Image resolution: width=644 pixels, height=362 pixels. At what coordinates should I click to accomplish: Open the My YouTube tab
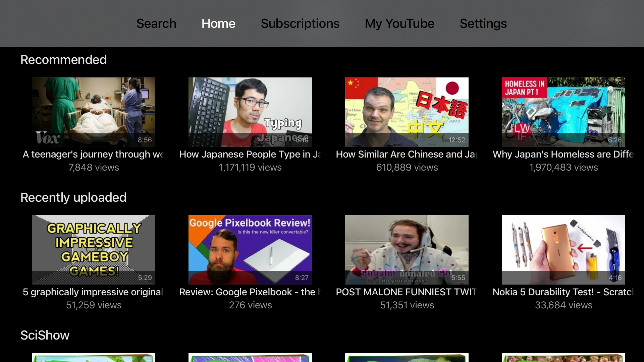399,23
